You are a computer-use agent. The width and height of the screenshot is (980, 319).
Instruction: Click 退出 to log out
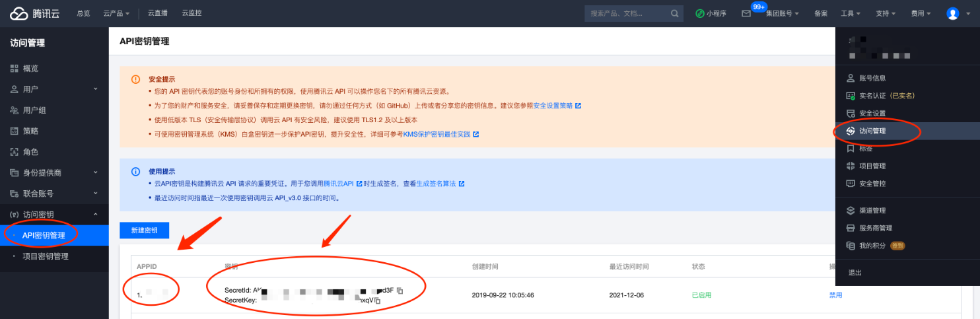pos(855,273)
